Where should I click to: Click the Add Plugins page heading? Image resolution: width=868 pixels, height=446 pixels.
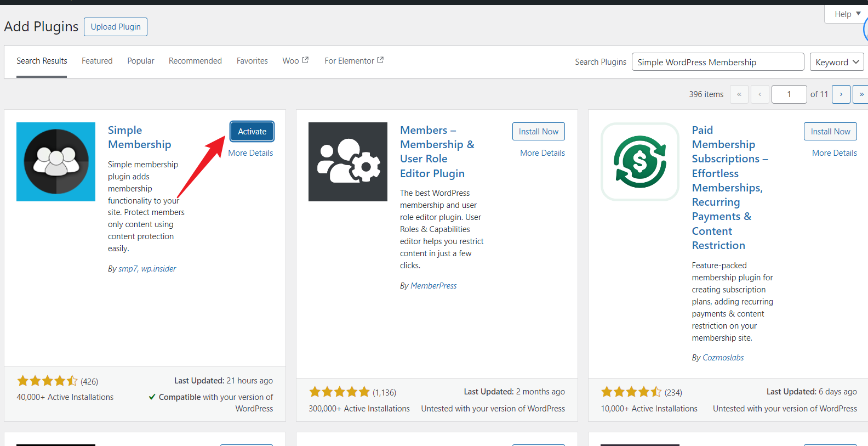pyautogui.click(x=41, y=26)
